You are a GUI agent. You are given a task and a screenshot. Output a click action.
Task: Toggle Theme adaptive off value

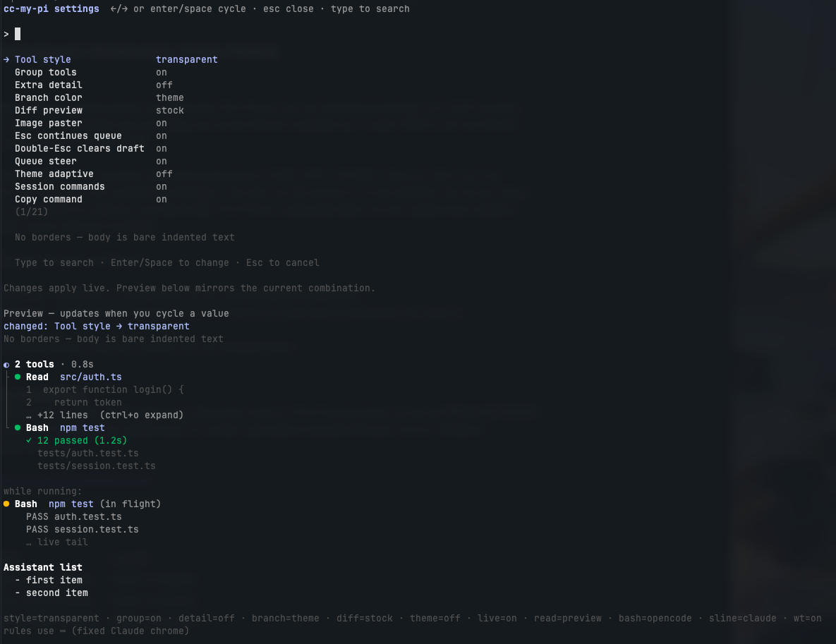click(x=164, y=174)
